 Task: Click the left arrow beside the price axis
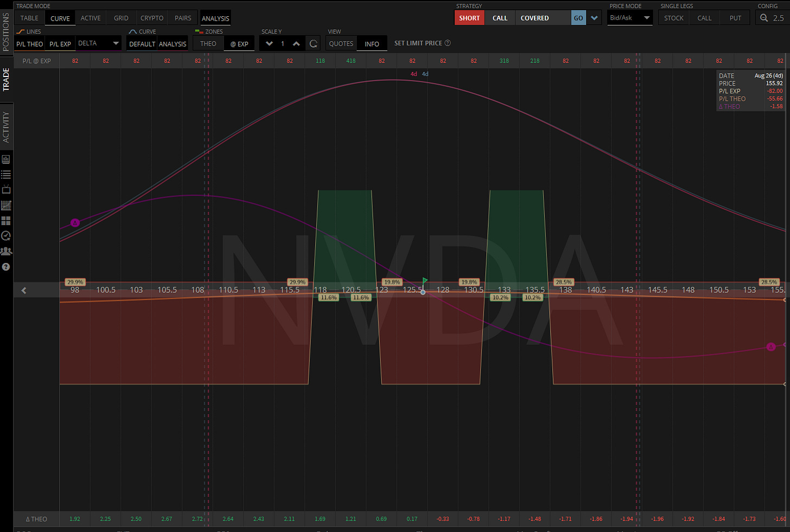point(24,291)
